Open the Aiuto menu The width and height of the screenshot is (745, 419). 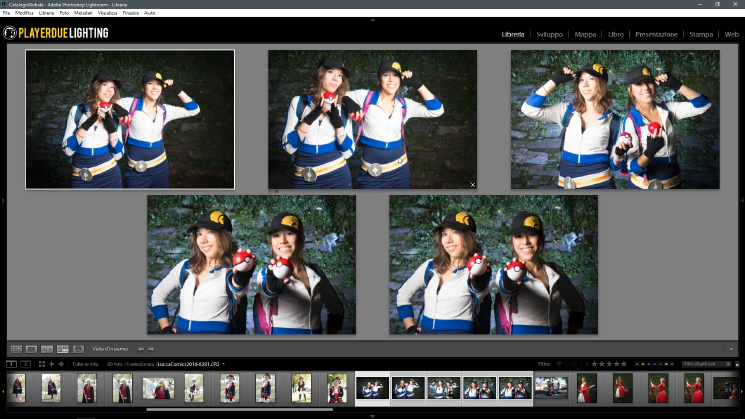(150, 13)
